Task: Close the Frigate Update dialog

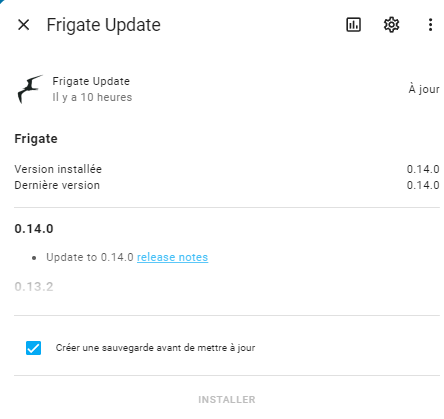Action: pos(24,25)
